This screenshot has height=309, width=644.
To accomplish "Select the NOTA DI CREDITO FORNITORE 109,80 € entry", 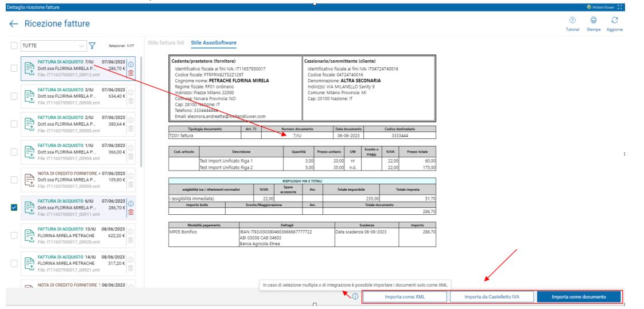I will tap(77, 180).
